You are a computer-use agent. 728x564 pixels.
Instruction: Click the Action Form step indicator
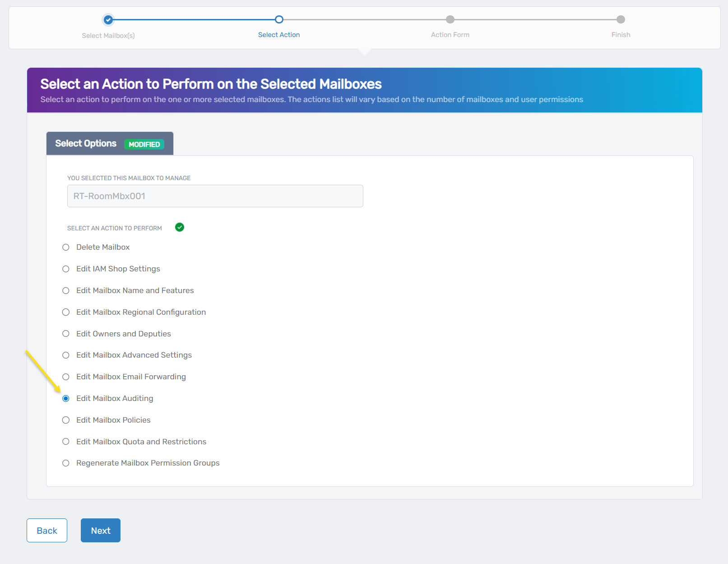[450, 20]
